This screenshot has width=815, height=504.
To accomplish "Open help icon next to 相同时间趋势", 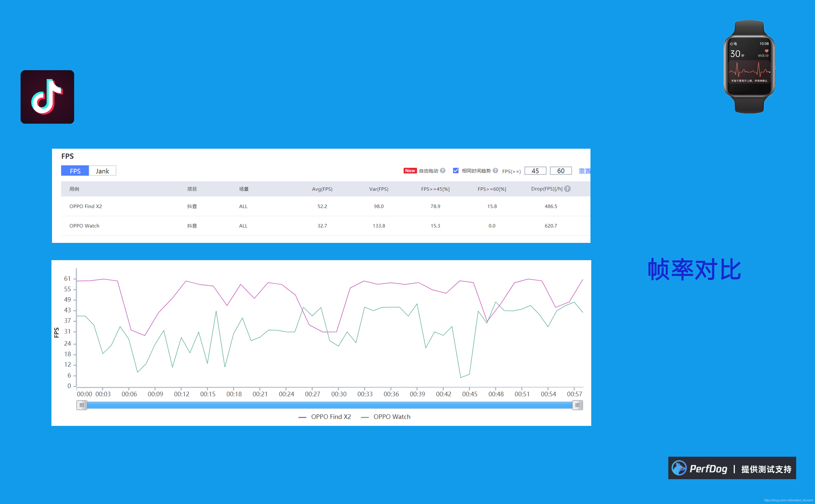I will point(495,171).
